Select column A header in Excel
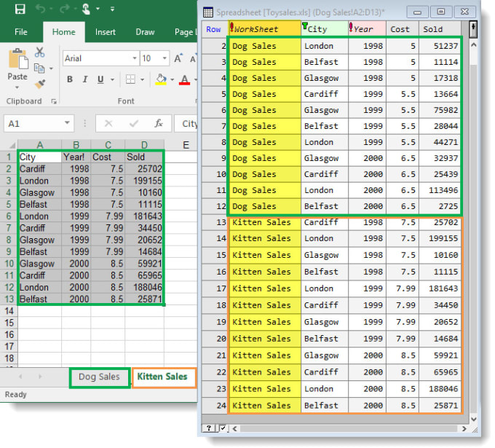 point(40,145)
